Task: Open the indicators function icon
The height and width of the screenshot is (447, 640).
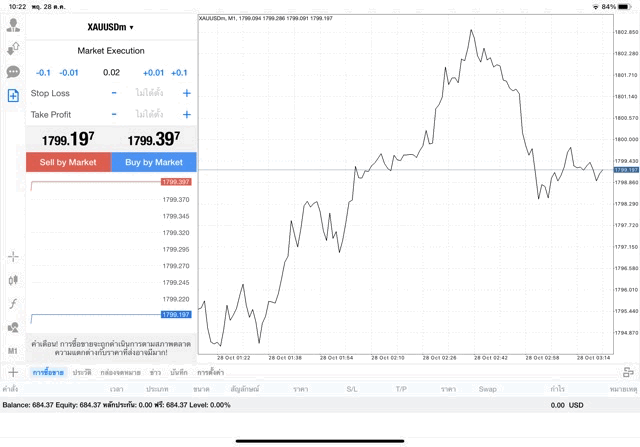Action: coord(13,304)
